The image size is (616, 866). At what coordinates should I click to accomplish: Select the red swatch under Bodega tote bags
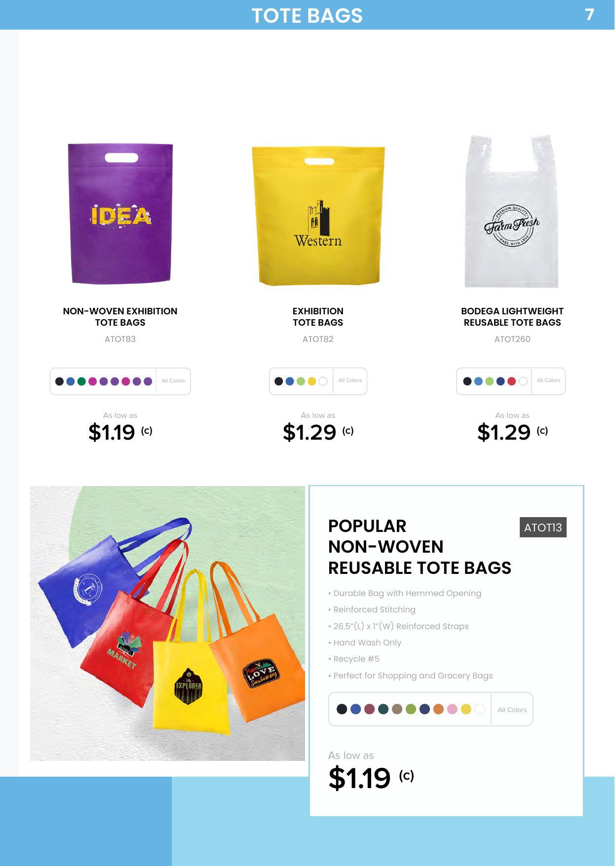[x=512, y=381]
